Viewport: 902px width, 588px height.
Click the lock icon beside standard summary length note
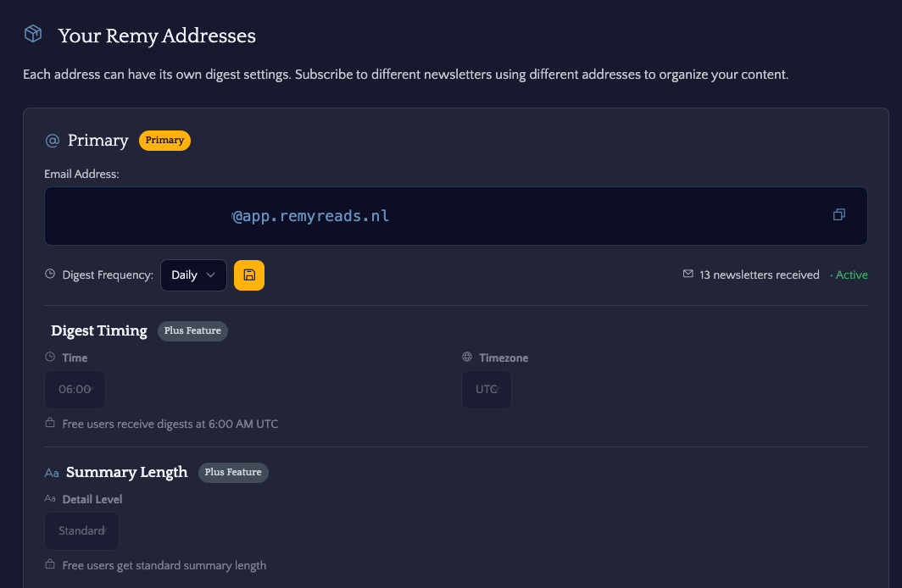point(51,565)
